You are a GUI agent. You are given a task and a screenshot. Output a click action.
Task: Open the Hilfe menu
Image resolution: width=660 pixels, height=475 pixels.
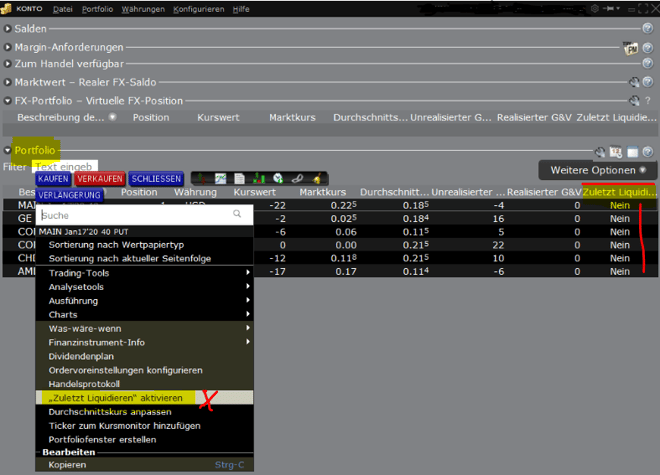241,9
